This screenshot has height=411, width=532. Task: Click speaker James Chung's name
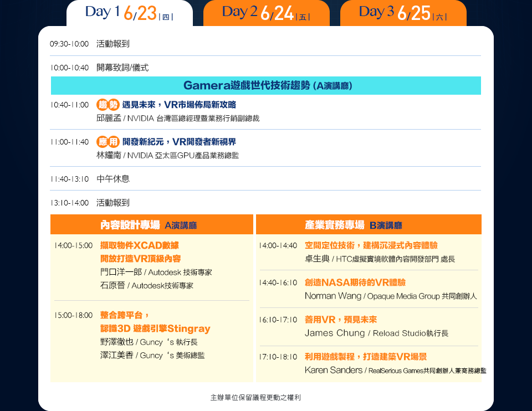[x=335, y=333]
